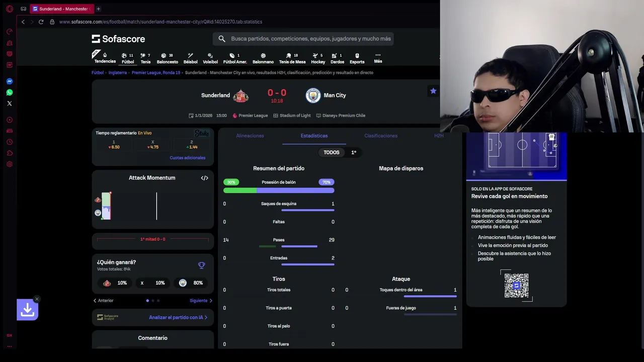Open the embed code icon on Attack Momentum

204,178
